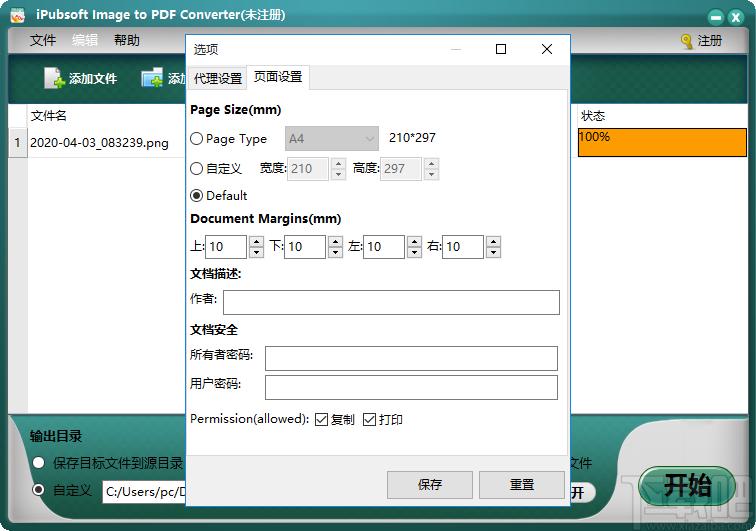The width and height of the screenshot is (756, 531).
Task: Click the 添加文件 toolbar button label
Action: coord(93,79)
